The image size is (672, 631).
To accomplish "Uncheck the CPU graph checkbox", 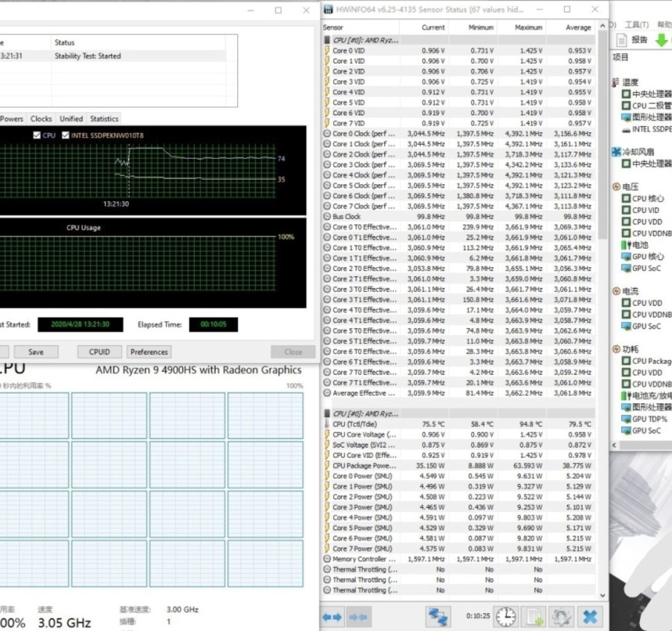I will pyautogui.click(x=36, y=135).
